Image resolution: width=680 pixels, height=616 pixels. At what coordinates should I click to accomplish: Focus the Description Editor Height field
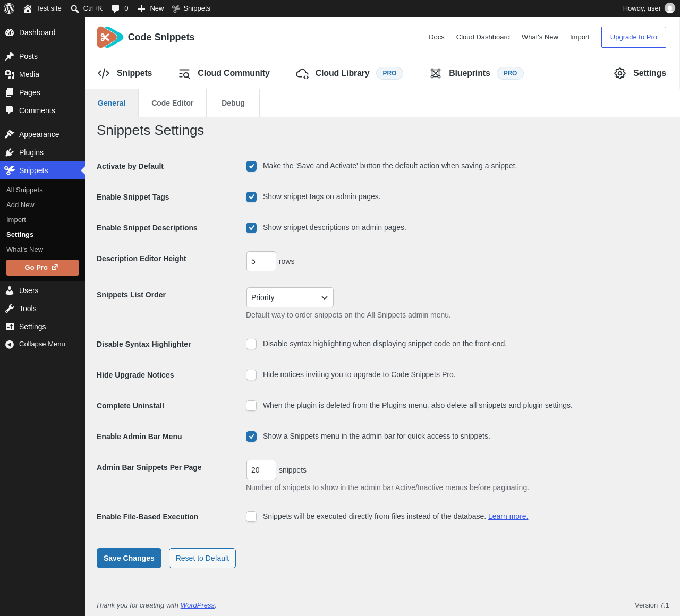(261, 261)
